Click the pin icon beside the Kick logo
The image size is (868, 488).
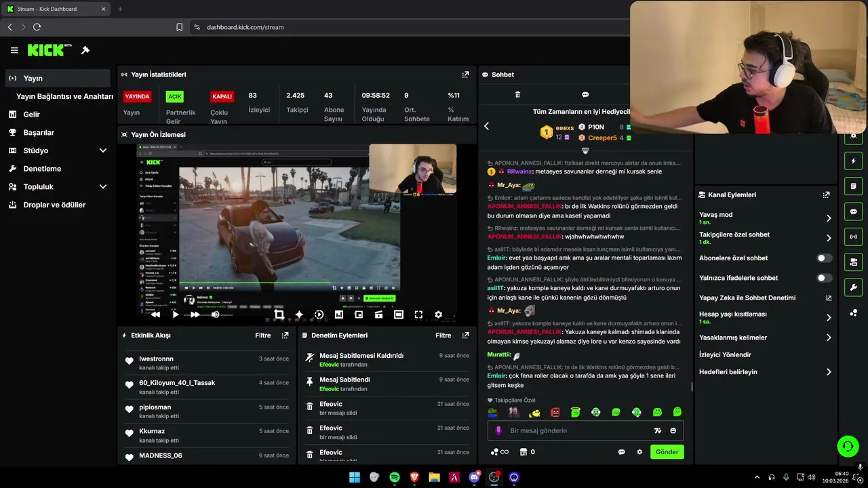[85, 50]
